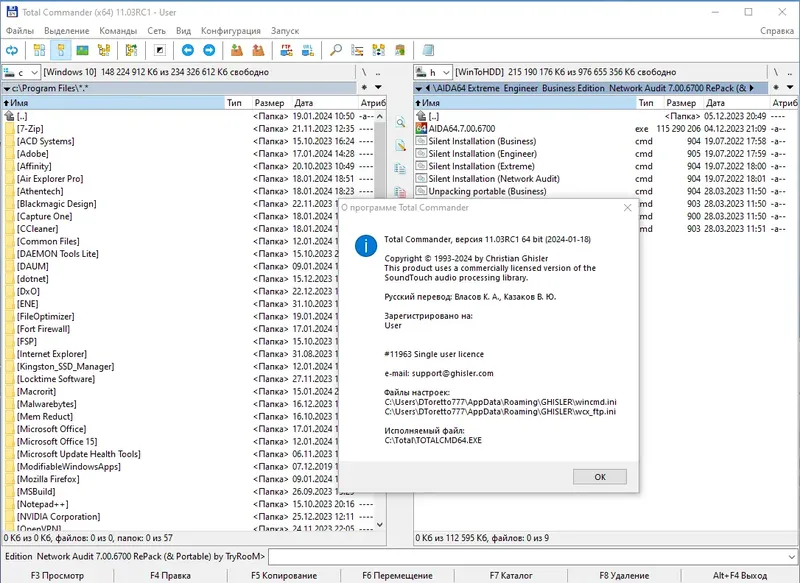Screen dimensions: 800x583
Task: Click the F5 Копирование button
Action: pyautogui.click(x=284, y=575)
